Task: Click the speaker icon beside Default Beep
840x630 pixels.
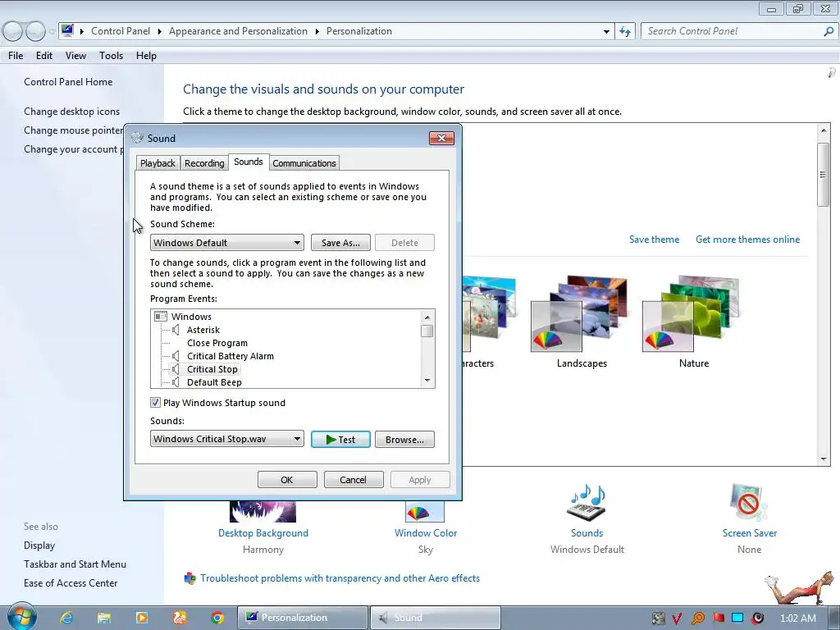Action: [x=176, y=382]
